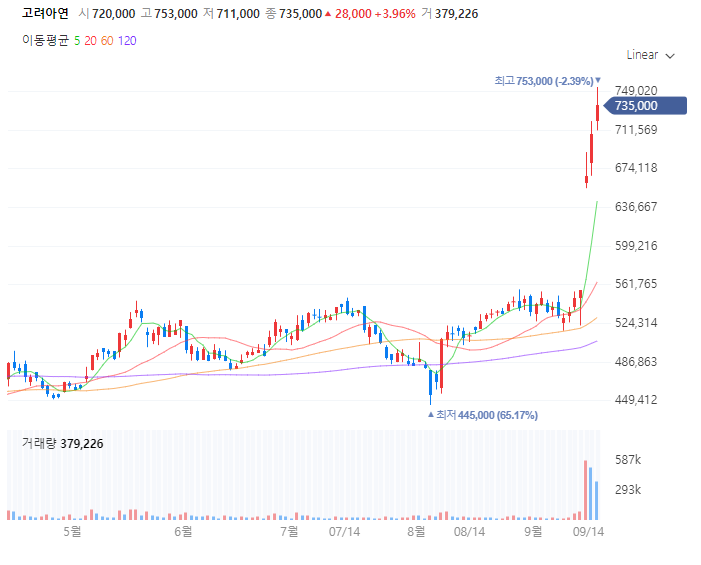701x565 pixels.
Task: Click the 최고 753,000 high marker
Action: (548, 81)
